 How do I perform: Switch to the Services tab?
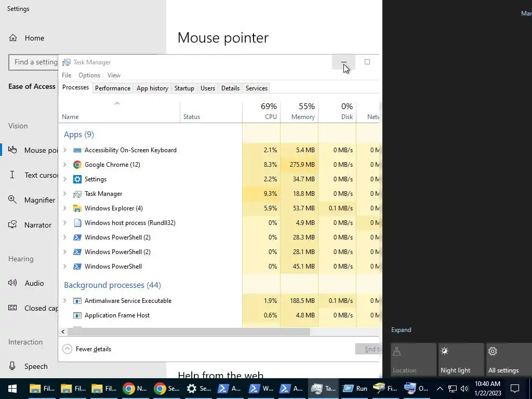pos(257,88)
